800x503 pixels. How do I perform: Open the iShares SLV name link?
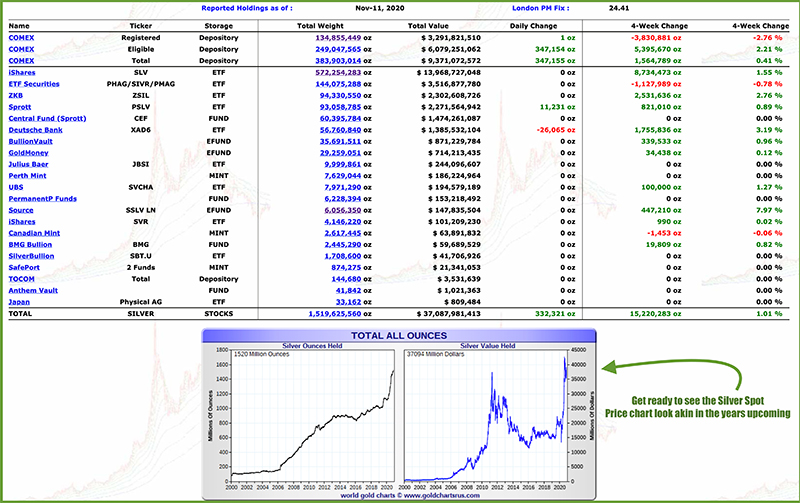tap(22, 72)
